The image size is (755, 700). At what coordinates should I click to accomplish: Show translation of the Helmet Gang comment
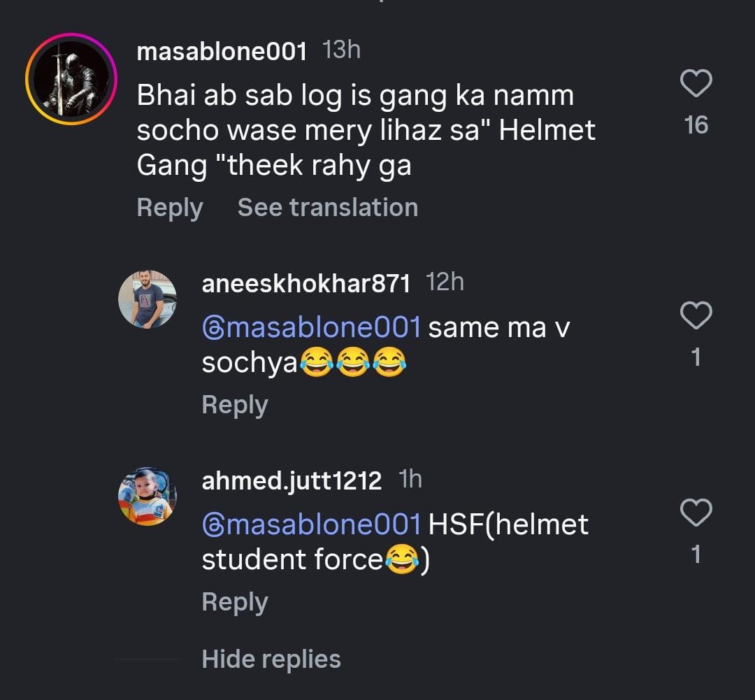tap(328, 208)
